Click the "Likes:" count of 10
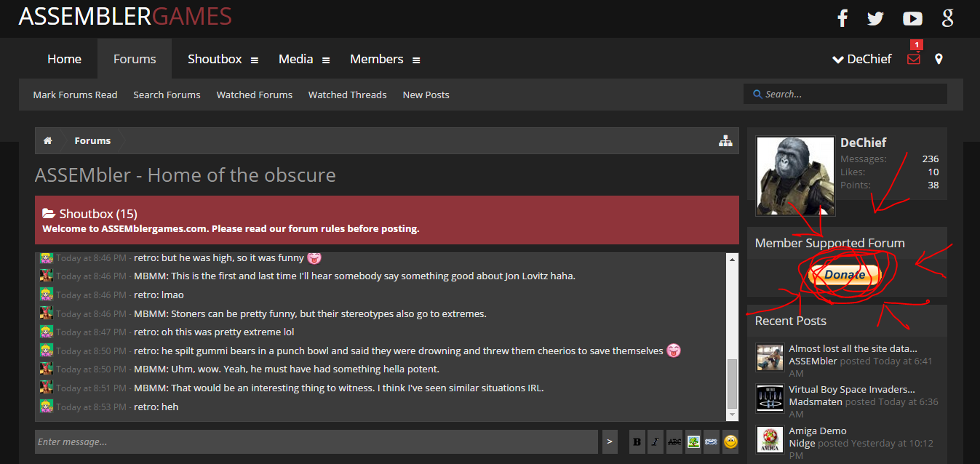980x464 pixels. tap(933, 172)
